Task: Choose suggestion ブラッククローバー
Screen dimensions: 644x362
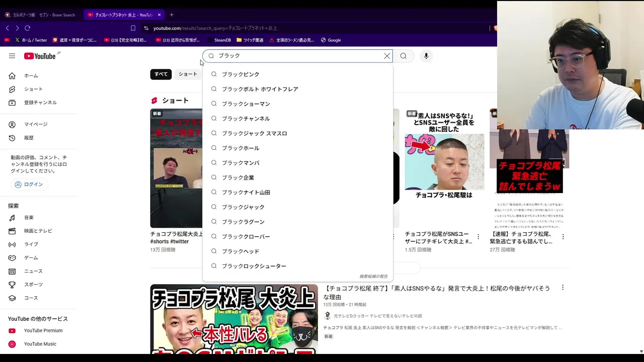Action: (297, 236)
